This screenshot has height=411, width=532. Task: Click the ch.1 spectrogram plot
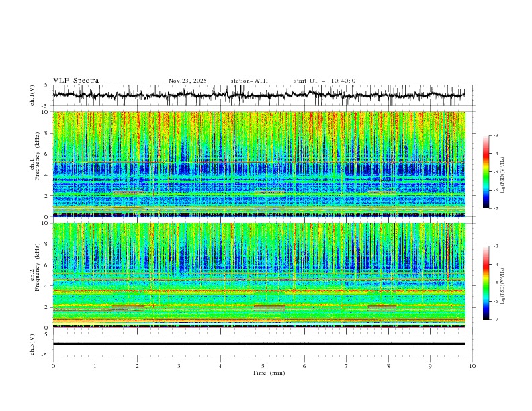tap(259, 164)
